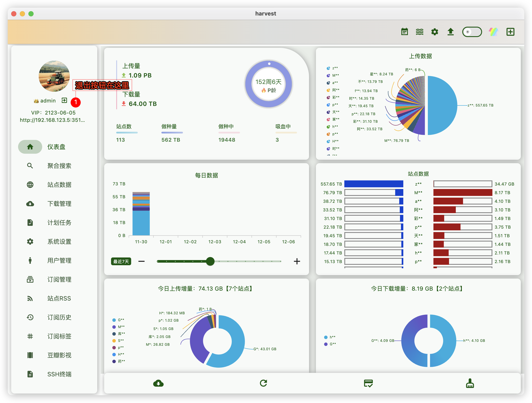This screenshot has height=403, width=532.
Task: Click the cleaning brush icon in bottom bar
Action: click(470, 383)
